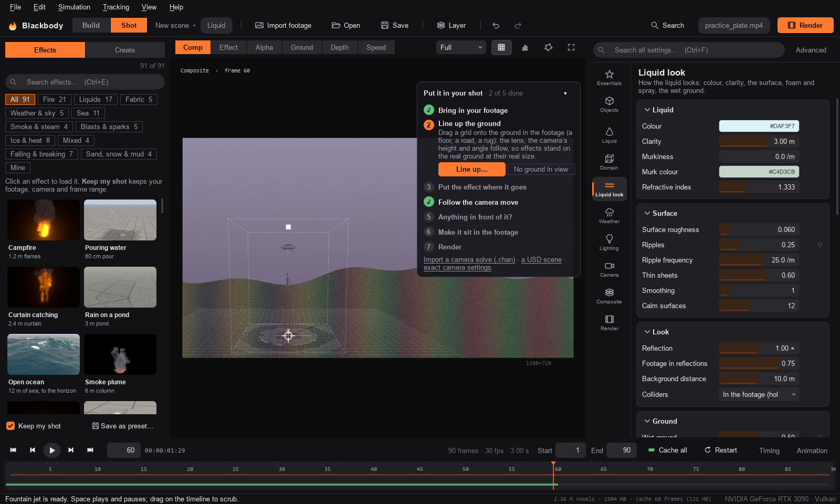Toggle the Ripples keyframe diamond

coord(820,245)
